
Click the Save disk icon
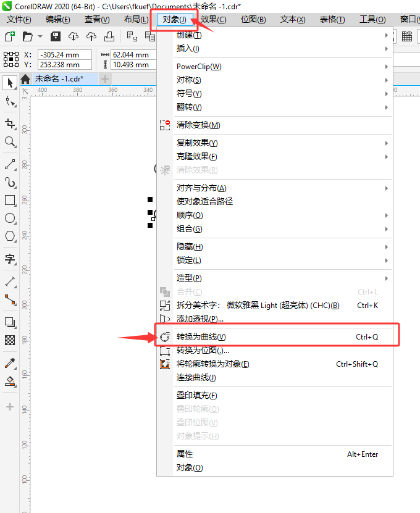click(x=56, y=36)
